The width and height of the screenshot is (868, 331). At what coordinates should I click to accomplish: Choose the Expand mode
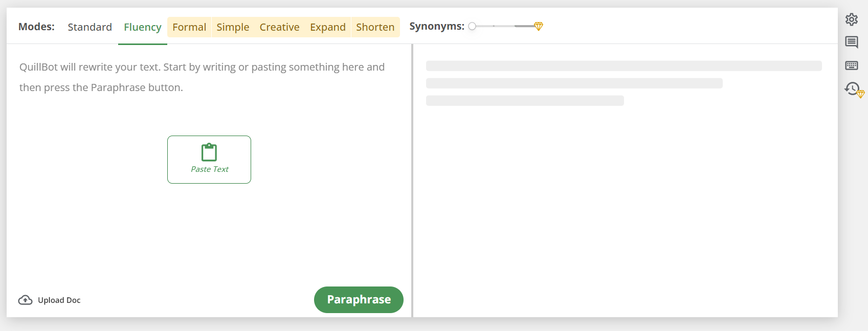pos(328,27)
